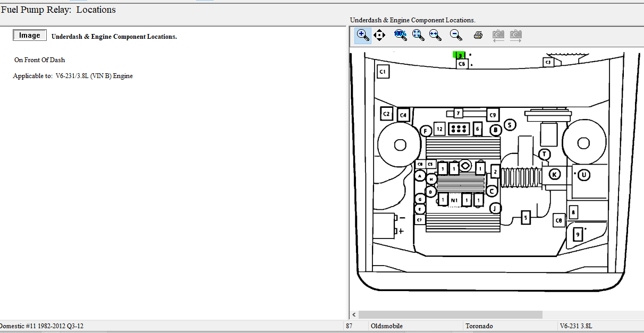Click circled letter S in diagram
Viewport: 644px width, 333px height.
510,125
